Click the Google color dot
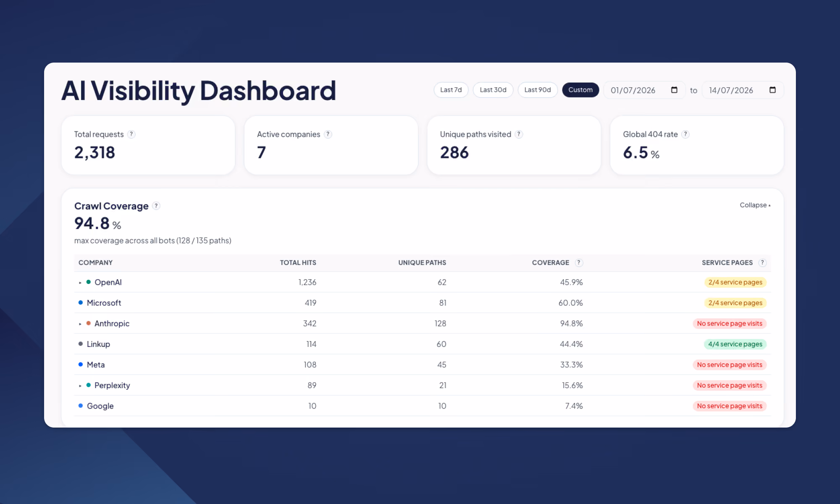840x504 pixels. (x=81, y=405)
